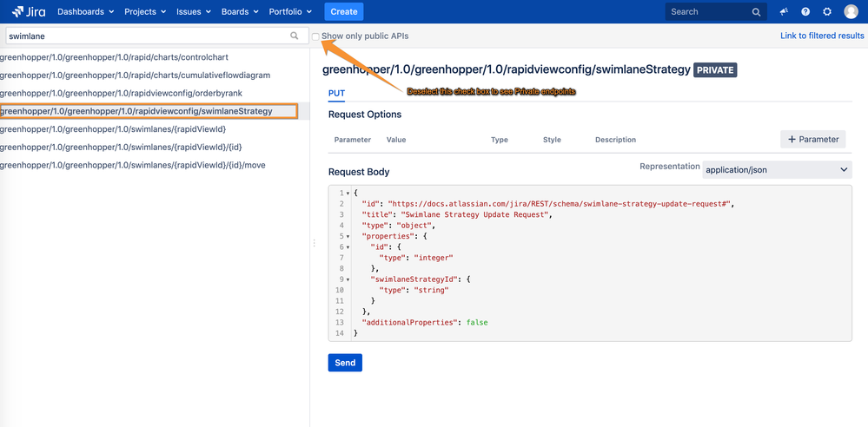The height and width of the screenshot is (427, 868).
Task: Click the endpoint title swimlaneStrategy heading
Action: coord(507,70)
